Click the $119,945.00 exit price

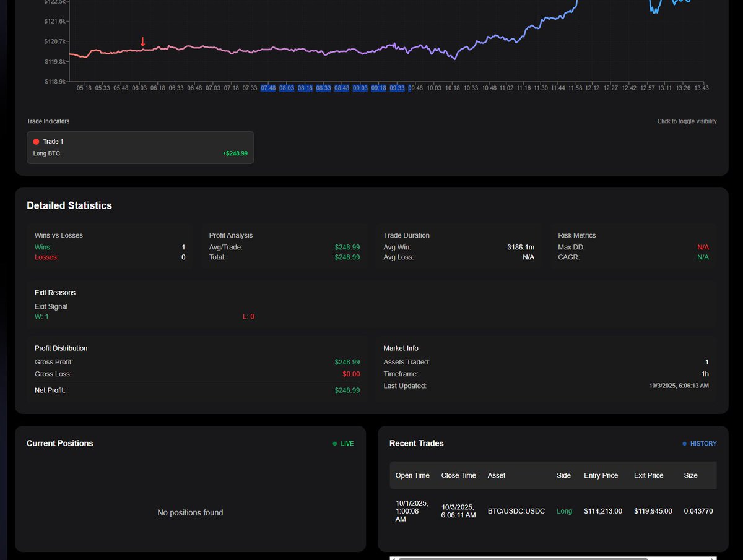(x=653, y=511)
